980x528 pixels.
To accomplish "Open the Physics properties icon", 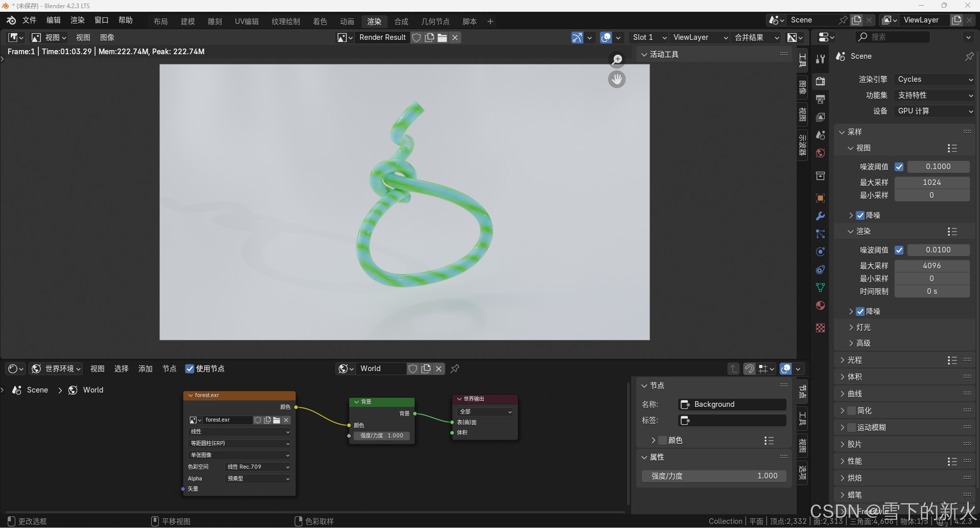I will [x=820, y=251].
